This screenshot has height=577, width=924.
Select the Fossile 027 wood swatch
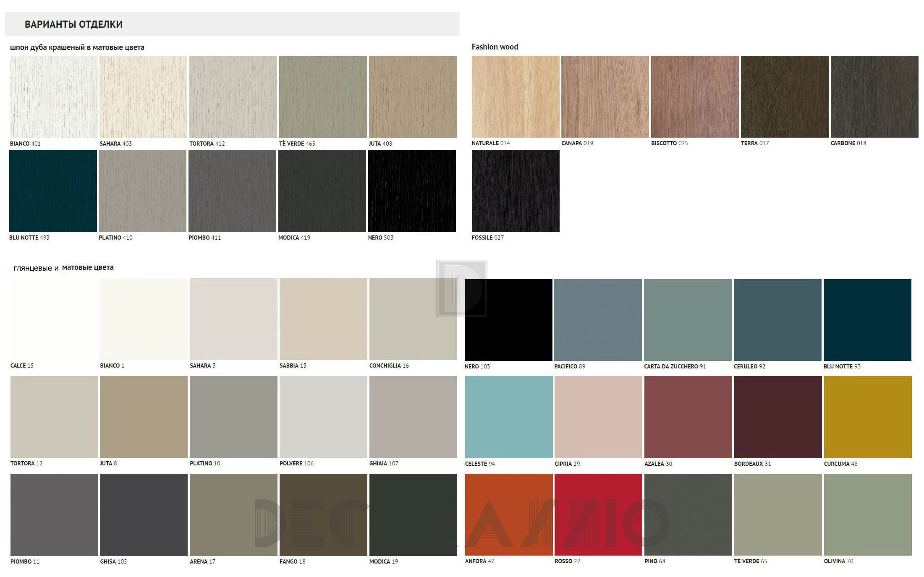(x=515, y=191)
